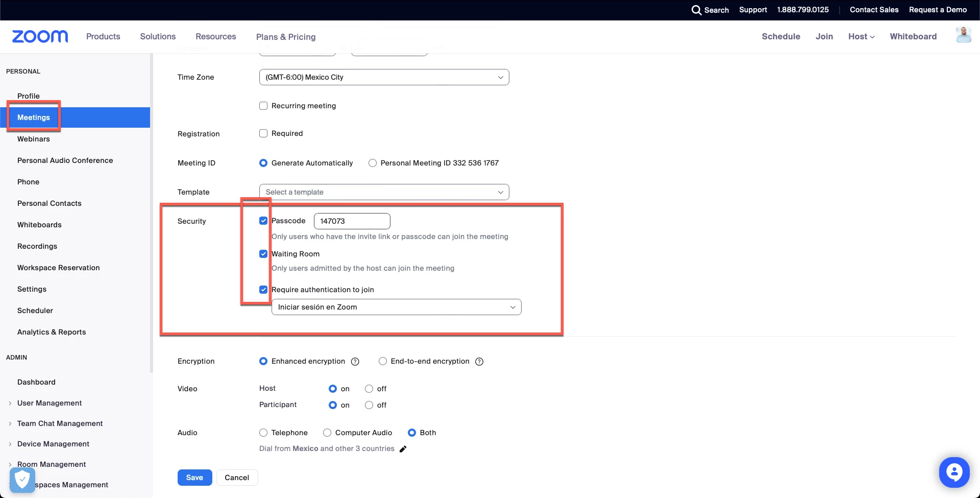Set Host video to on
This screenshot has width=980, height=498.
coord(333,389)
